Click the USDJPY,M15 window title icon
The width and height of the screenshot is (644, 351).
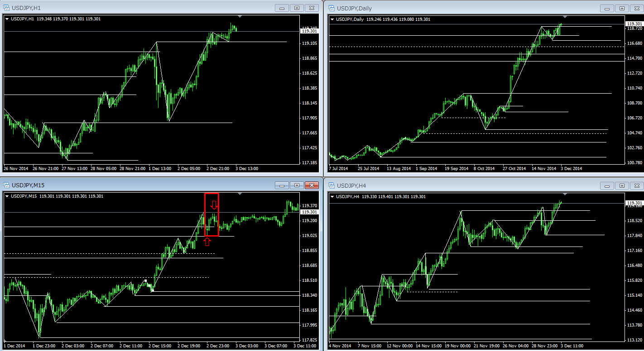(6, 185)
